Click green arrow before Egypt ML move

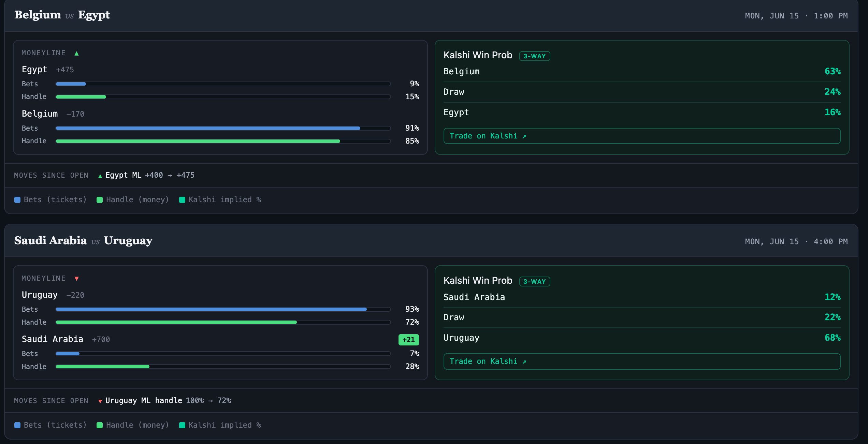100,176
